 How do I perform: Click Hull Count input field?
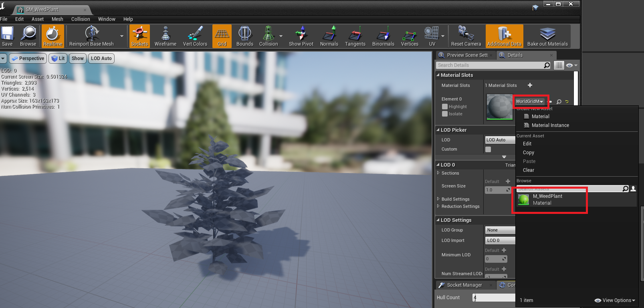point(494,298)
